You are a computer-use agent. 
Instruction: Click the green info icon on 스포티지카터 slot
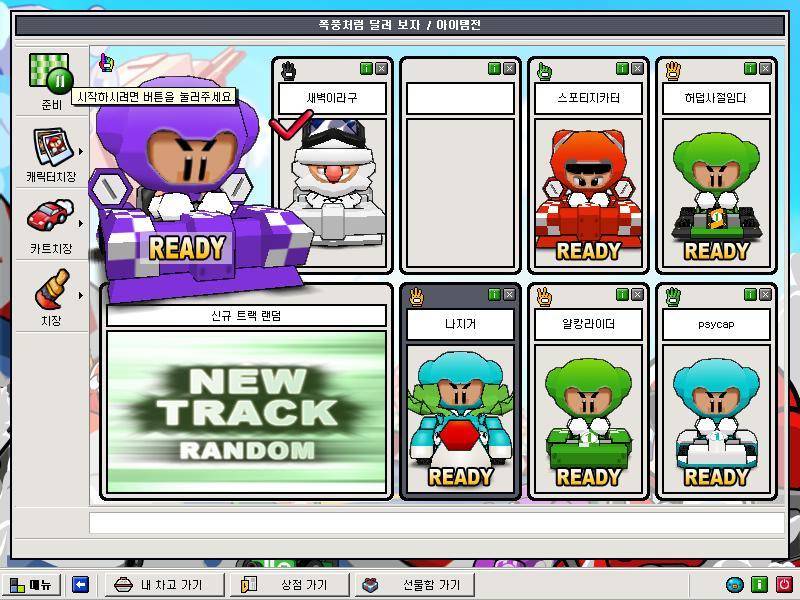point(622,69)
